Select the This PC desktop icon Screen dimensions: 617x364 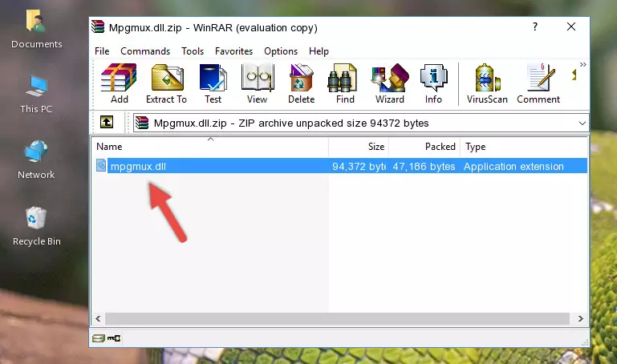36,95
